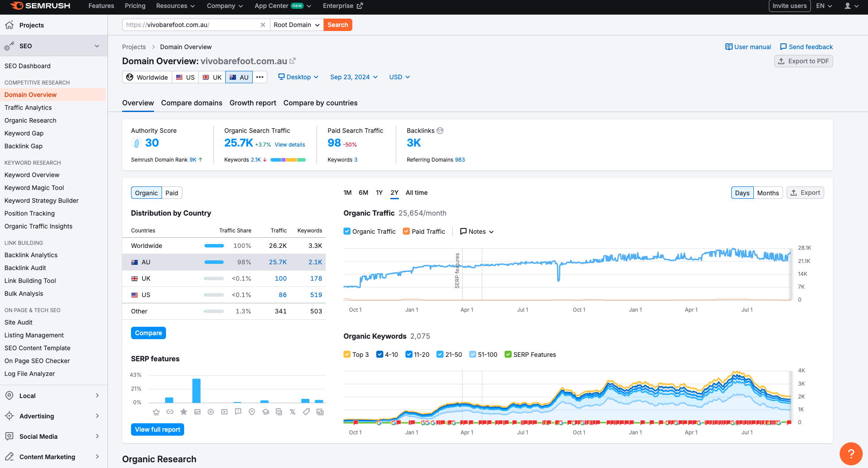This screenshot has width=868, height=468.
Task: Expand the Sep 23, 2024 date picker
Action: click(354, 77)
